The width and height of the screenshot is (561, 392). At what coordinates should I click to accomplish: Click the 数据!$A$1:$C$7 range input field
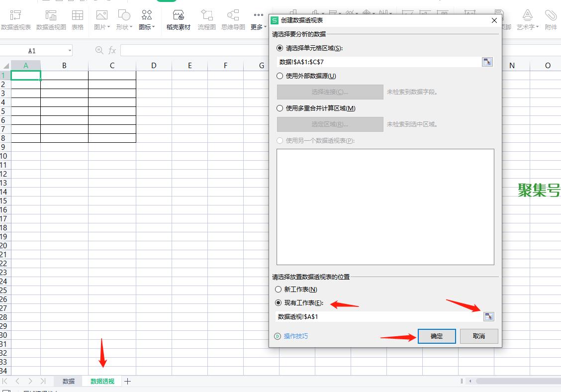pyautogui.click(x=378, y=62)
